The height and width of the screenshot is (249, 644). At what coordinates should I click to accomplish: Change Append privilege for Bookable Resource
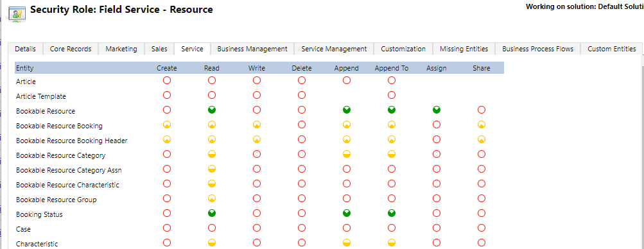coord(347,110)
